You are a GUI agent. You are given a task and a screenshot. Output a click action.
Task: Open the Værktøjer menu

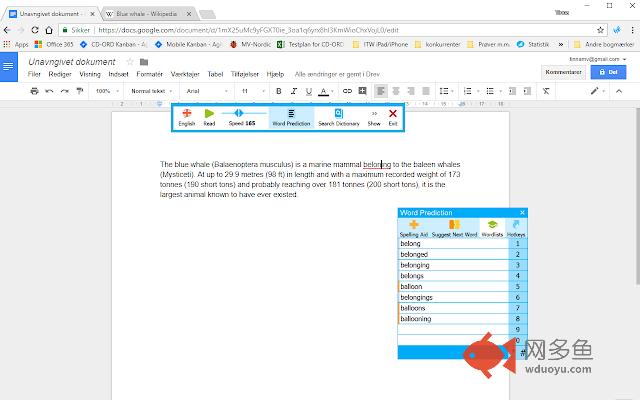coord(185,74)
